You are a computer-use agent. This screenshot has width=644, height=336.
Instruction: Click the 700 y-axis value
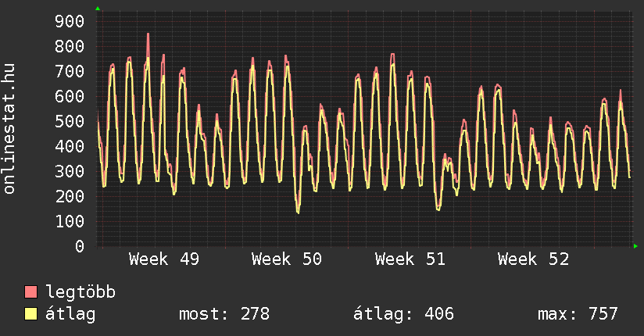coord(69,71)
